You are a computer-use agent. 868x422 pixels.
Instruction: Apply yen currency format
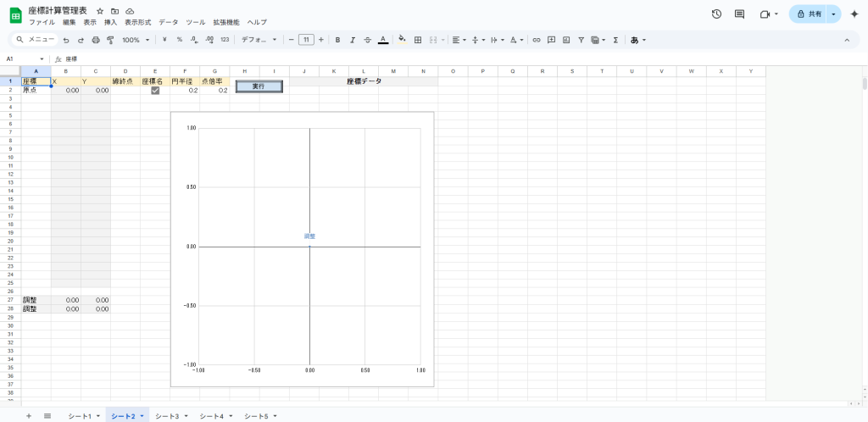pos(165,40)
